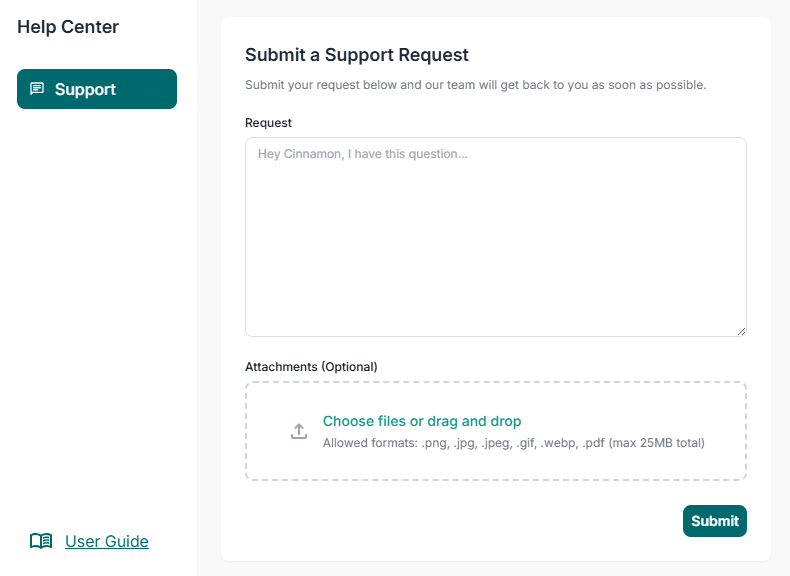Click the upload arrow icon in Attachments
The height and width of the screenshot is (576, 790).
pos(298,431)
